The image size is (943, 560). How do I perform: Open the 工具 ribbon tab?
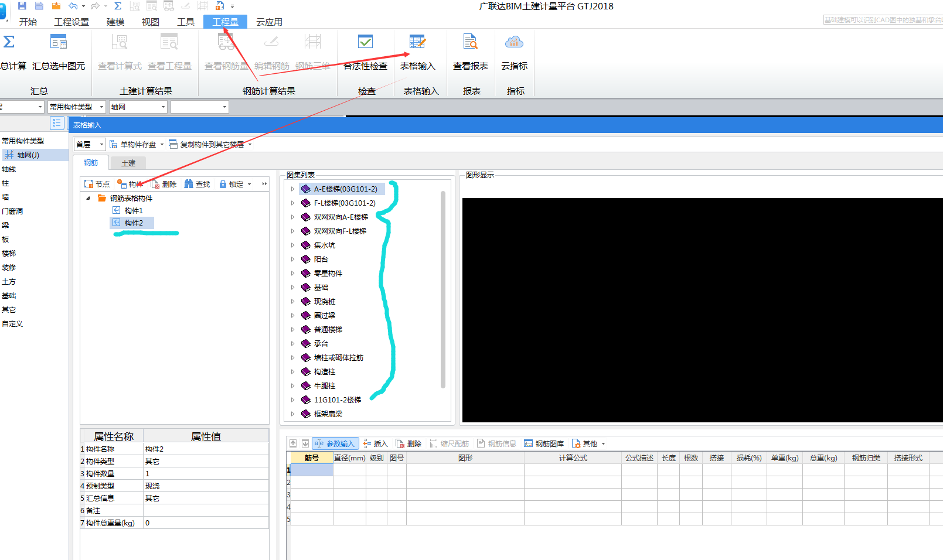tap(186, 22)
